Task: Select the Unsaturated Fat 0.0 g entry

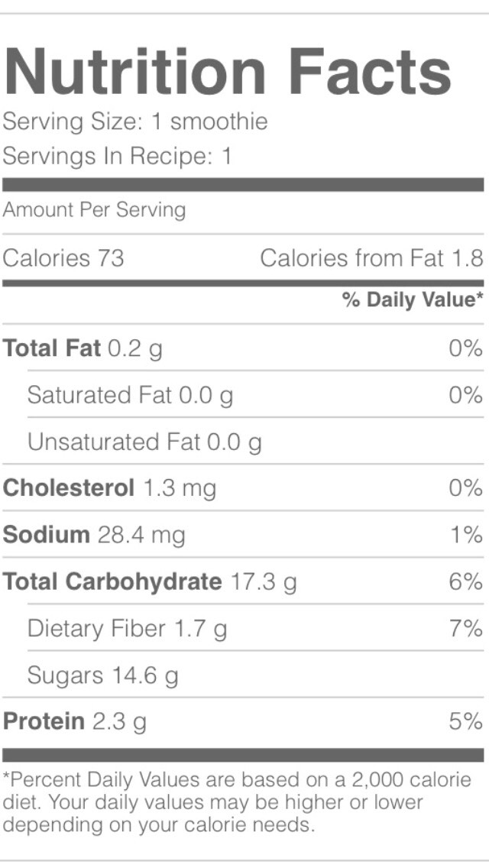Action: click(x=144, y=442)
